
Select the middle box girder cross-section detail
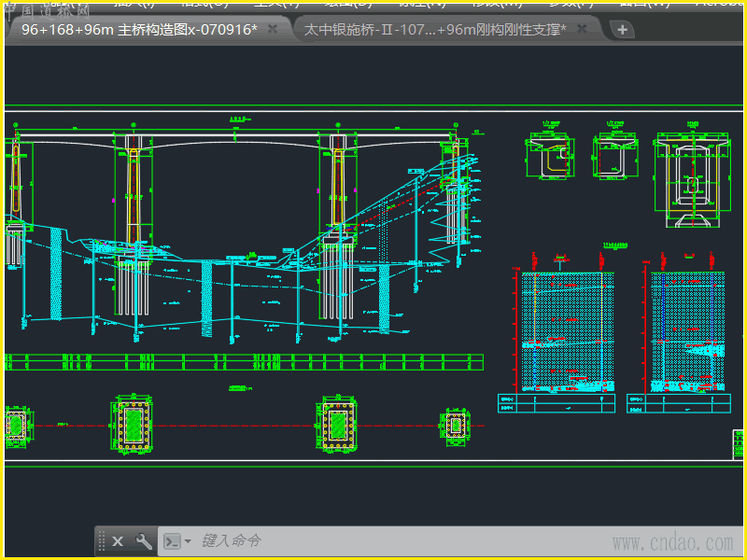point(614,157)
